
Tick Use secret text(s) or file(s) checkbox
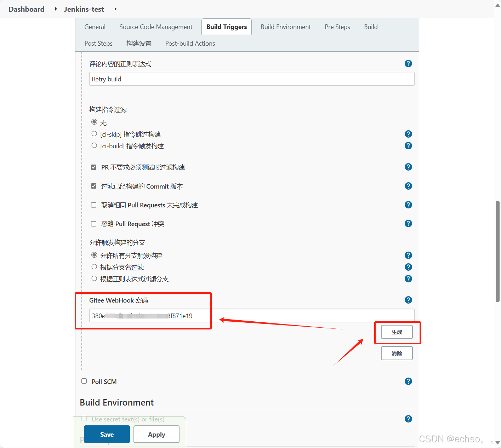click(84, 419)
